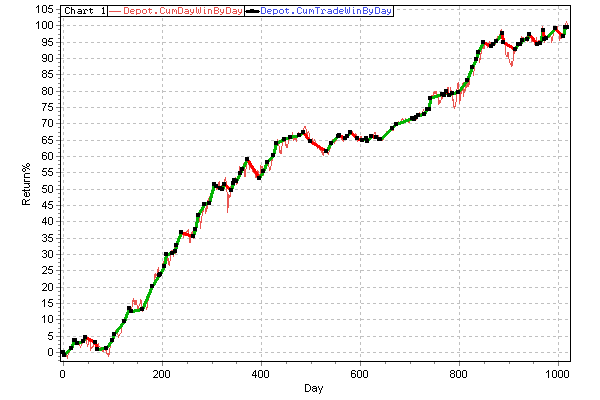This screenshot has width=600, height=400.
Task: Click the red line sample in legend
Action: [115, 11]
